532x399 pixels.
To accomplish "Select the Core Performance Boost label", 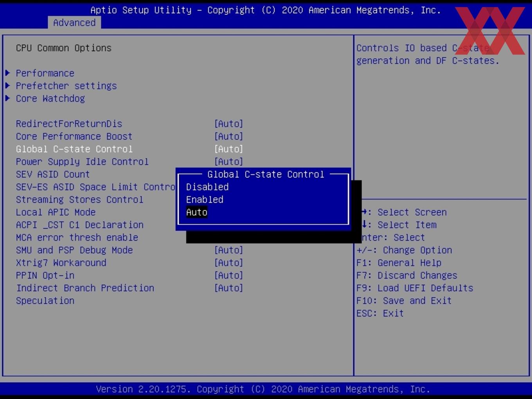I will (x=74, y=136).
